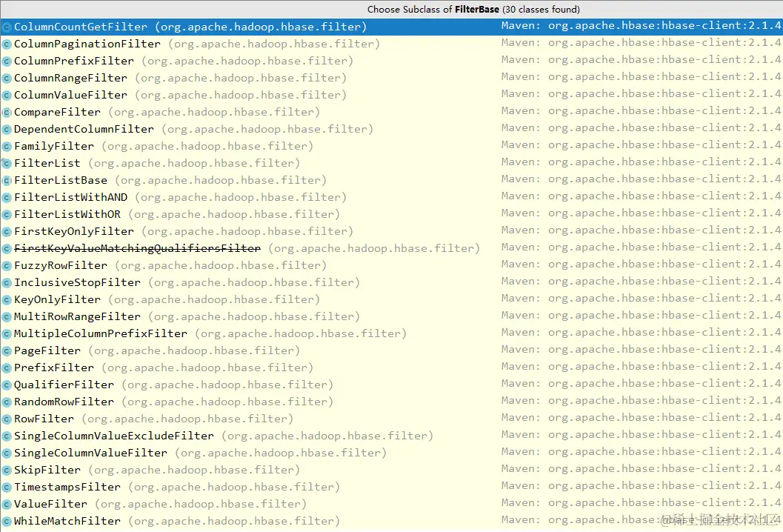The image size is (783, 532).
Task: Select the RowFilter class name
Action: click(44, 419)
